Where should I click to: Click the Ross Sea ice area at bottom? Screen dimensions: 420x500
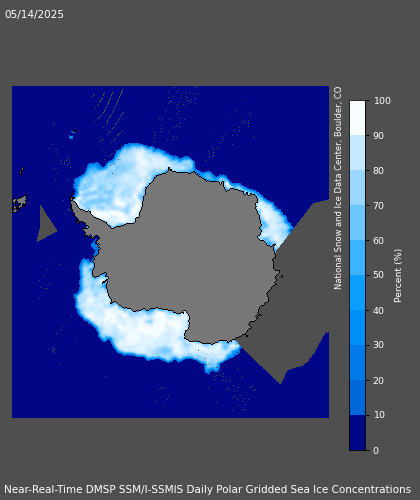coord(150,330)
